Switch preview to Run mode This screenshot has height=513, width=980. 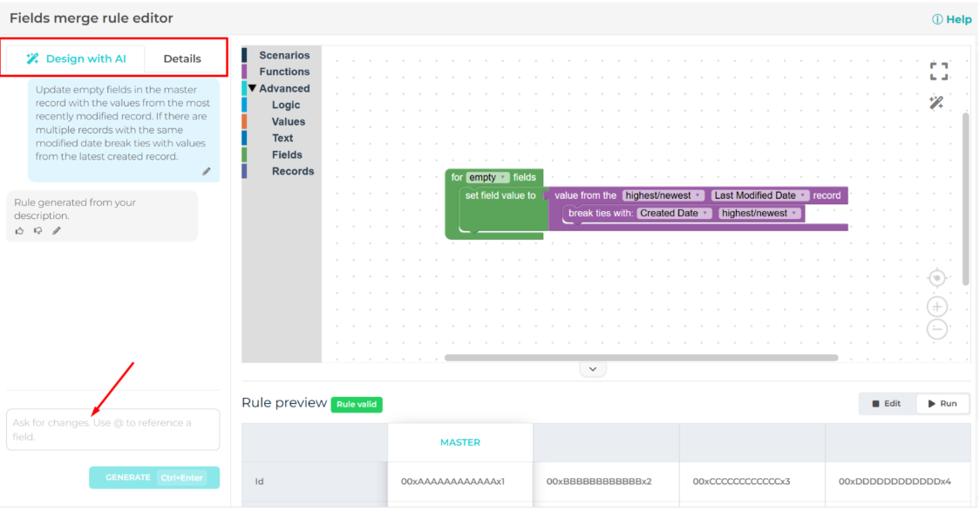[943, 404]
